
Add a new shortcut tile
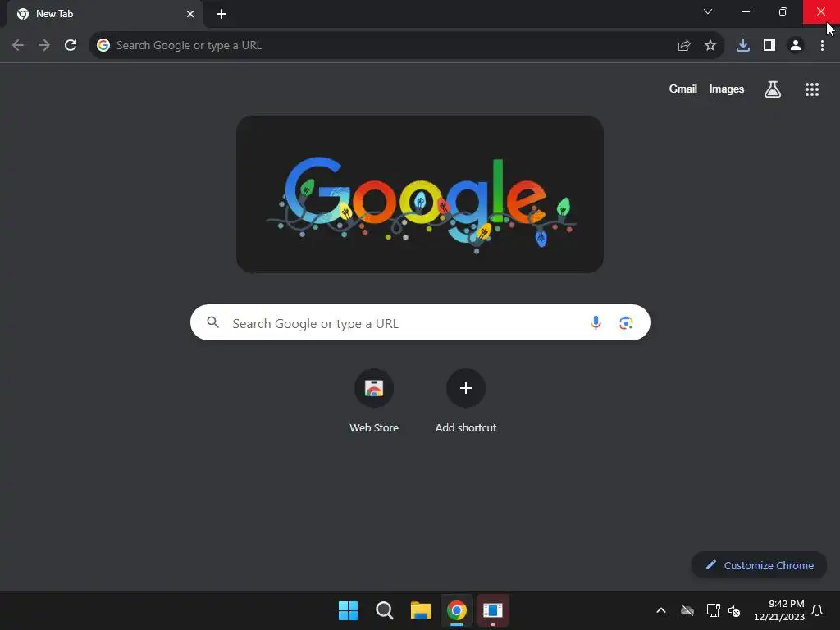466,401
